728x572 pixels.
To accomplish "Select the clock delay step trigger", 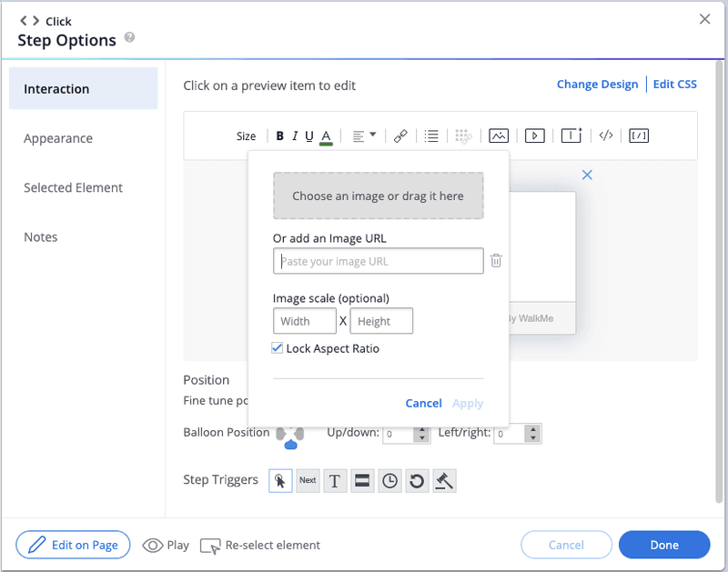I will [389, 481].
